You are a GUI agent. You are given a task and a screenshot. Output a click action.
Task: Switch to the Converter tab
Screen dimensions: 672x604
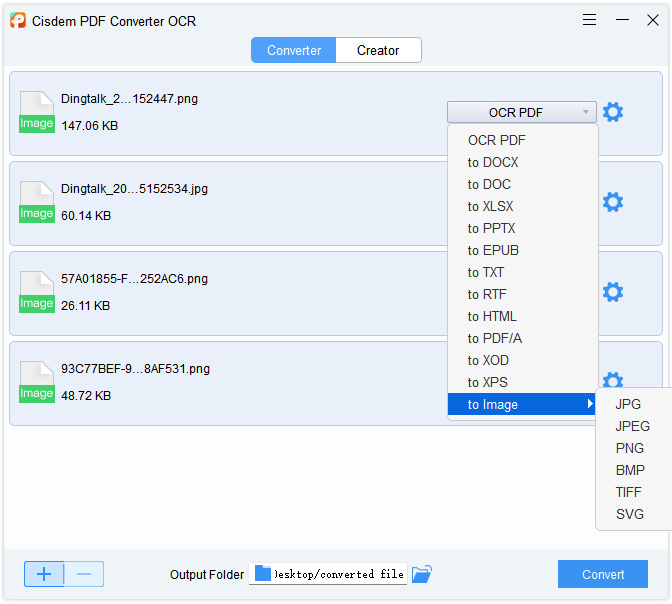294,50
